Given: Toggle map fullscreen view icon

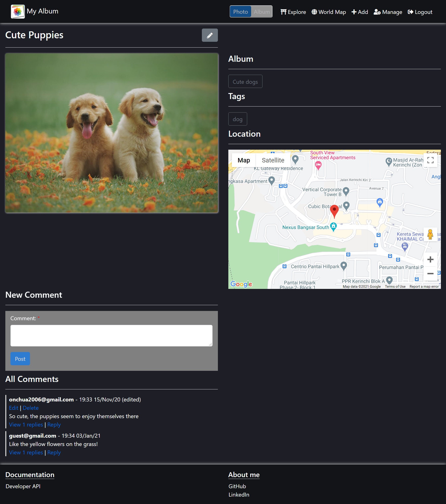Looking at the screenshot, I should pos(430,160).
